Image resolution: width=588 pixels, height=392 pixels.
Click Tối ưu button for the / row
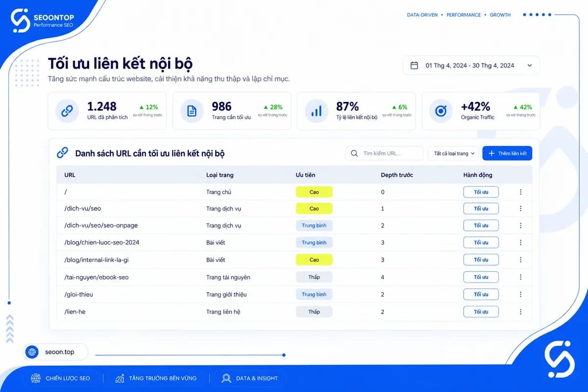[481, 192]
